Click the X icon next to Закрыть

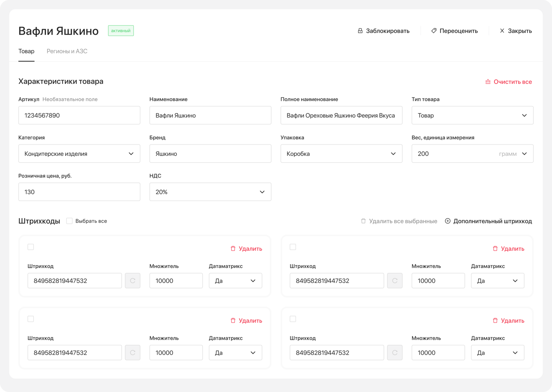[502, 31]
